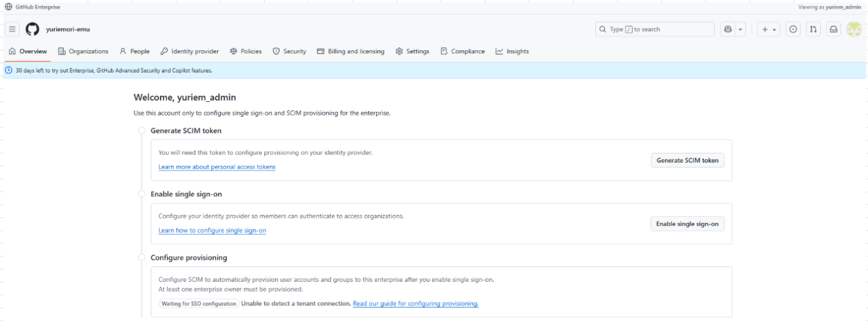Open the Issues icon in header
Image resolution: width=868 pixels, height=326 pixels.
coord(793,29)
